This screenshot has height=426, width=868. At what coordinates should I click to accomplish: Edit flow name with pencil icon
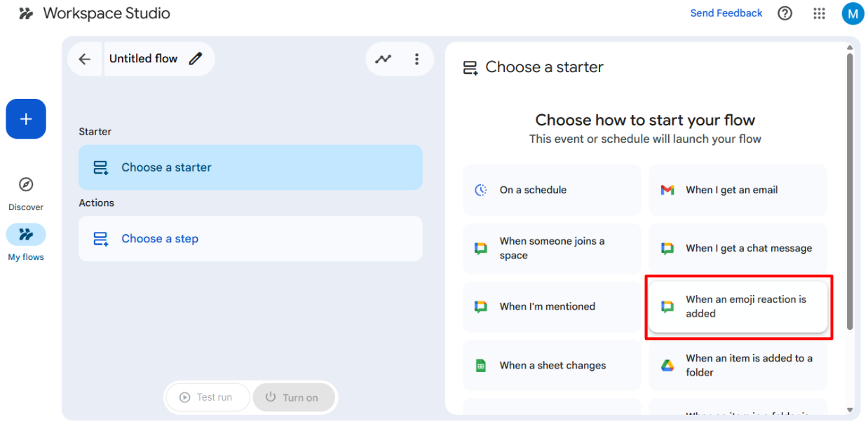point(196,59)
